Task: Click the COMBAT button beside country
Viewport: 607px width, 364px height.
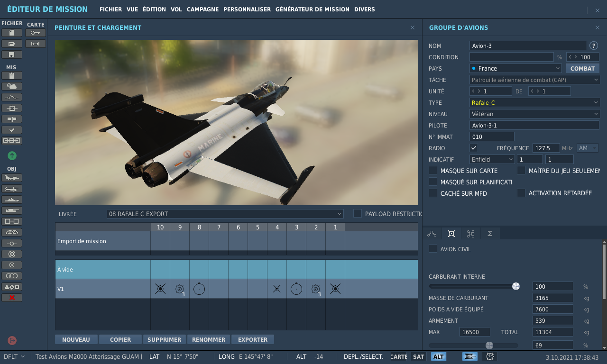Action: pos(582,69)
